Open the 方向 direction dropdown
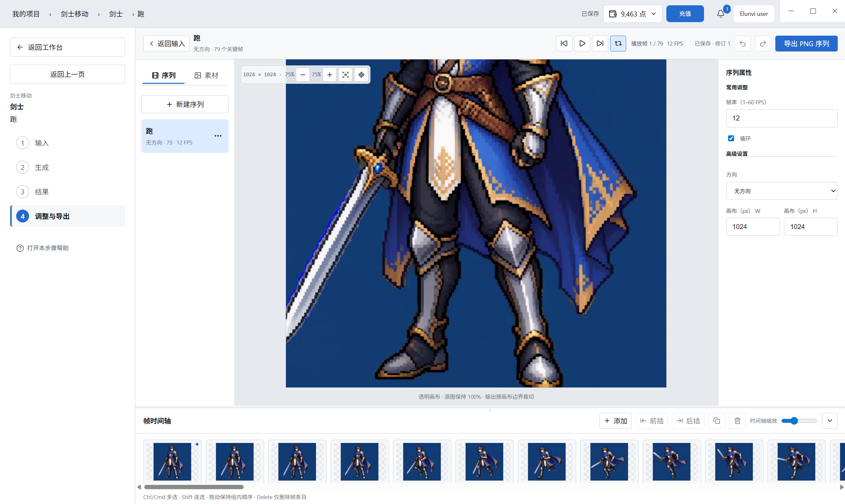 [782, 191]
